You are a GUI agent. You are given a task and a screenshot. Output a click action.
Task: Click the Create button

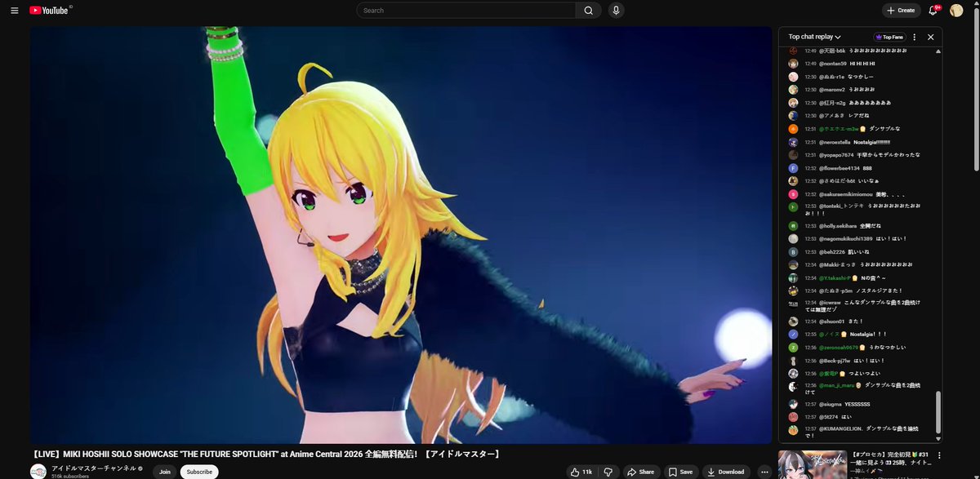901,11
